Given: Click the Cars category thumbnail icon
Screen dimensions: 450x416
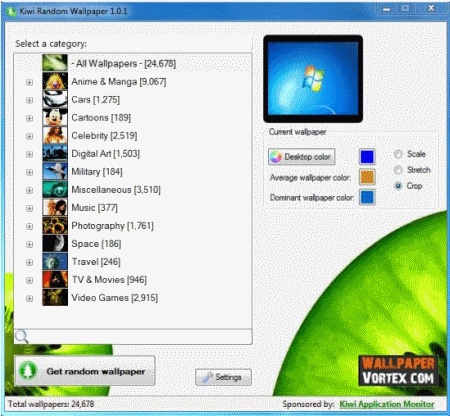Looking at the screenshot, I should (55, 99).
